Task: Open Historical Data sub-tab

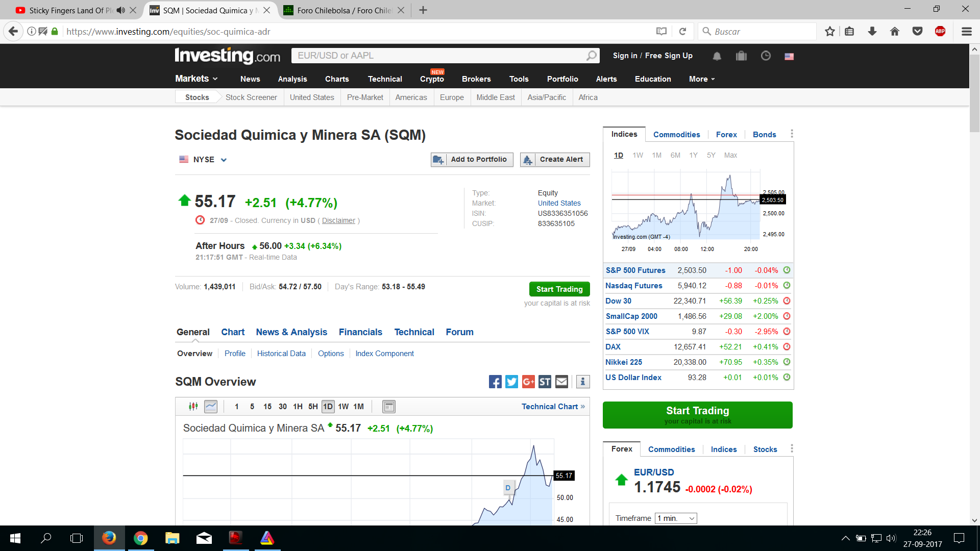Action: pos(281,354)
